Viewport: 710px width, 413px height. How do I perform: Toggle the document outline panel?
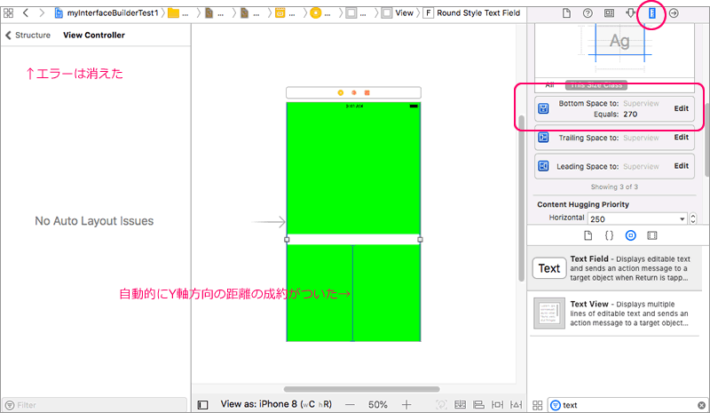[203, 405]
